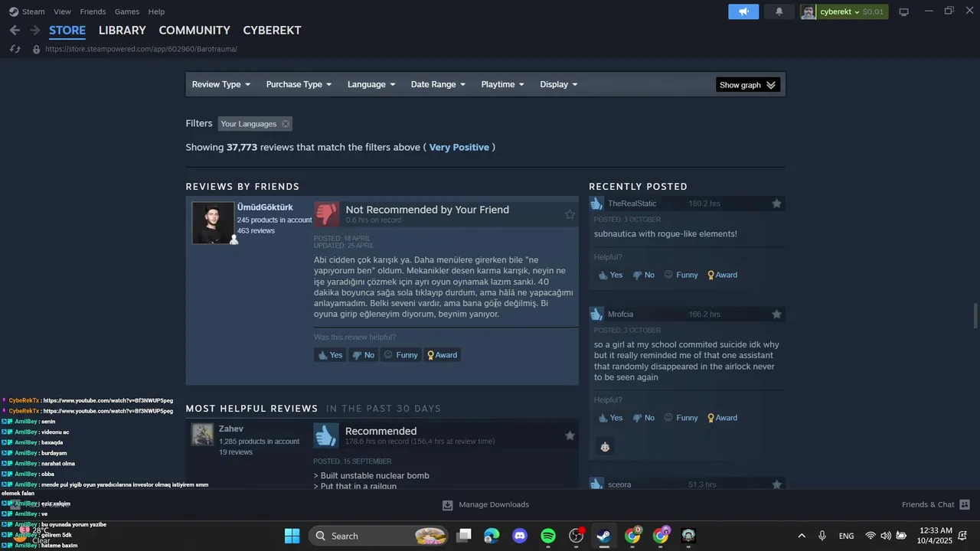The height and width of the screenshot is (551, 980).
Task: Mark TheRealStatic's review as Funny
Action: pos(681,275)
